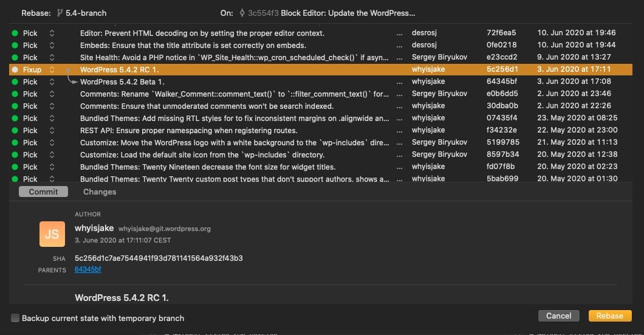Open action stepper for 'Comments: Rename Walker_Comment' row

pos(52,94)
